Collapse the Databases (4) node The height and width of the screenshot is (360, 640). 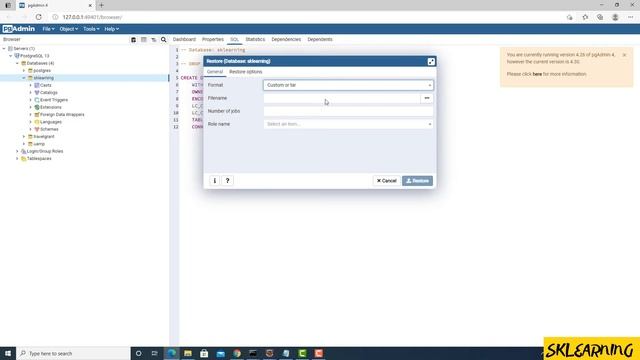tap(17, 63)
